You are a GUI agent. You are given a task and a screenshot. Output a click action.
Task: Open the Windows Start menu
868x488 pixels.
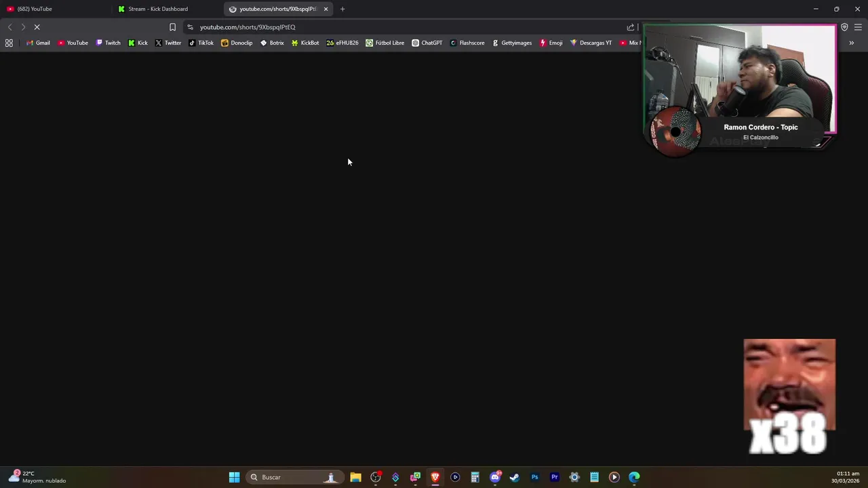234,477
